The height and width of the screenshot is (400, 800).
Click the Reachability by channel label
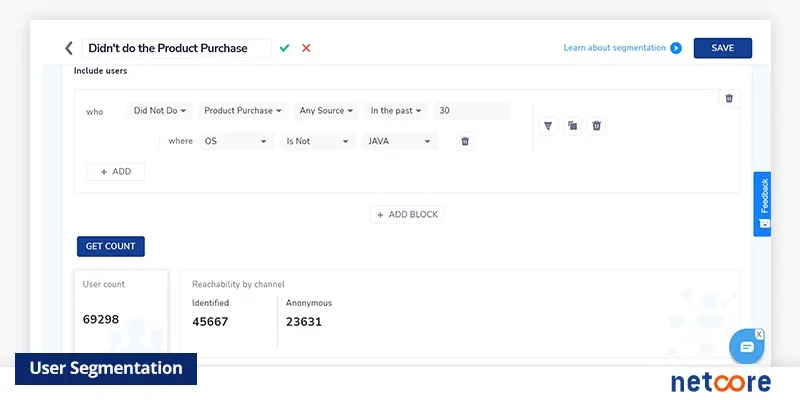(x=238, y=284)
